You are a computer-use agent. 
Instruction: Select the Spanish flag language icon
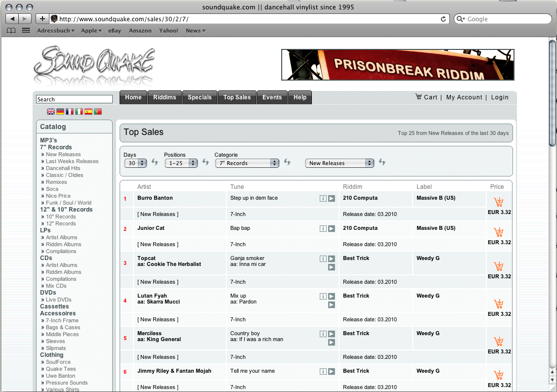(88, 112)
